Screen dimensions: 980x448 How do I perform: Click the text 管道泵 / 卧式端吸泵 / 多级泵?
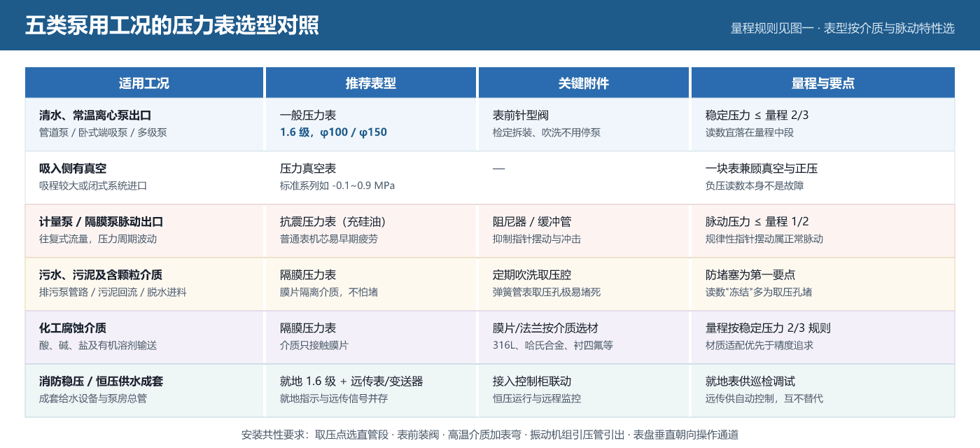[x=103, y=132]
